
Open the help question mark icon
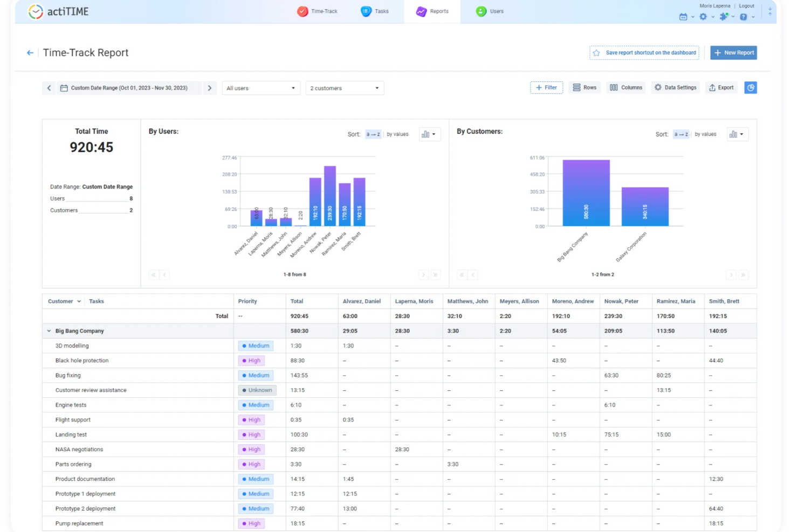point(745,17)
